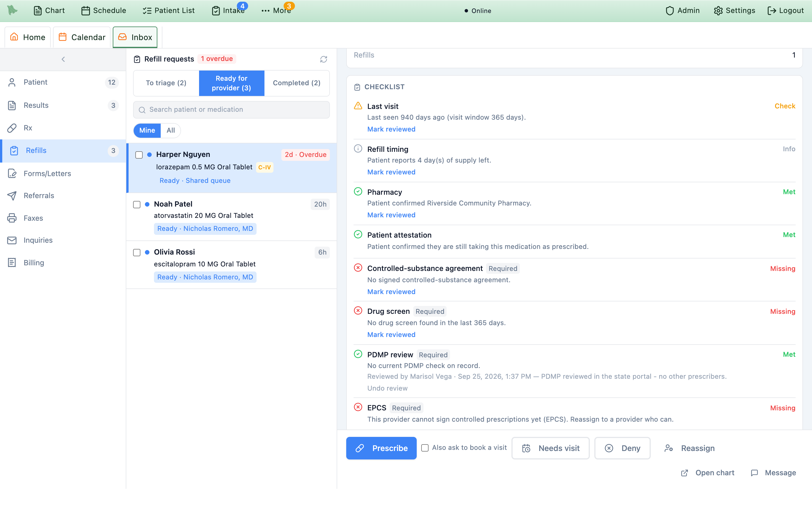The image size is (812, 508).
Task: Mark Controlled-substance agreement as reviewed
Action: (x=391, y=292)
